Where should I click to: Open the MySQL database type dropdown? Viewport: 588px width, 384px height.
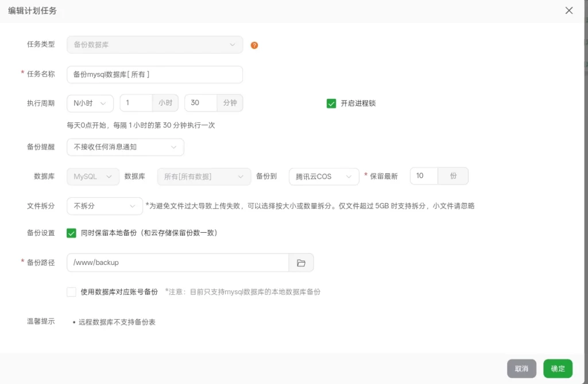pos(92,176)
